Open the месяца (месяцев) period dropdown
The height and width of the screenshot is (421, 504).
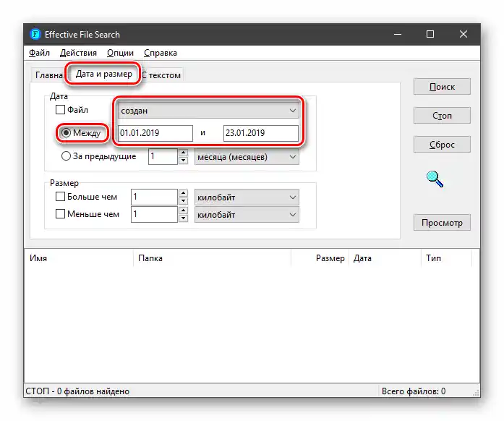pos(247,157)
